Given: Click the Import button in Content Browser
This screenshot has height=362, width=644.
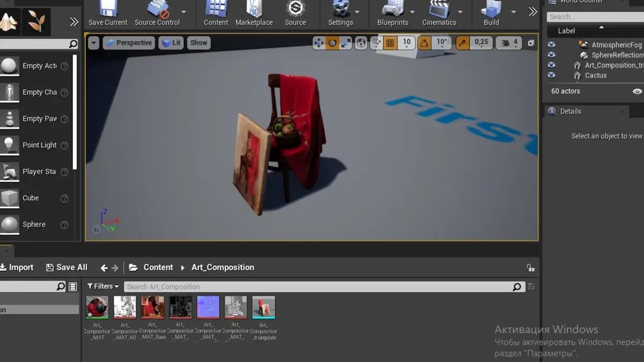Looking at the screenshot, I should (17, 267).
